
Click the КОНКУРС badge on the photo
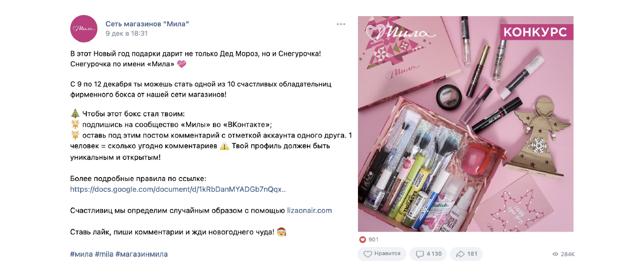(x=535, y=32)
